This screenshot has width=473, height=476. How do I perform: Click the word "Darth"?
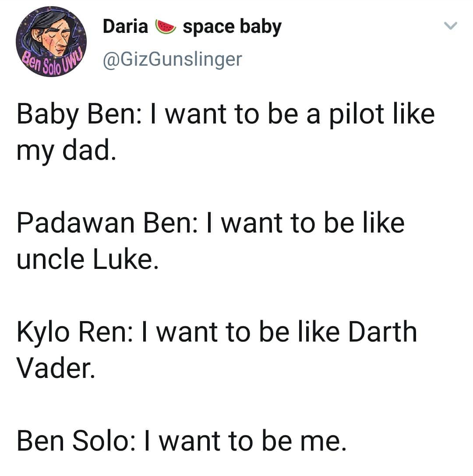click(382, 332)
